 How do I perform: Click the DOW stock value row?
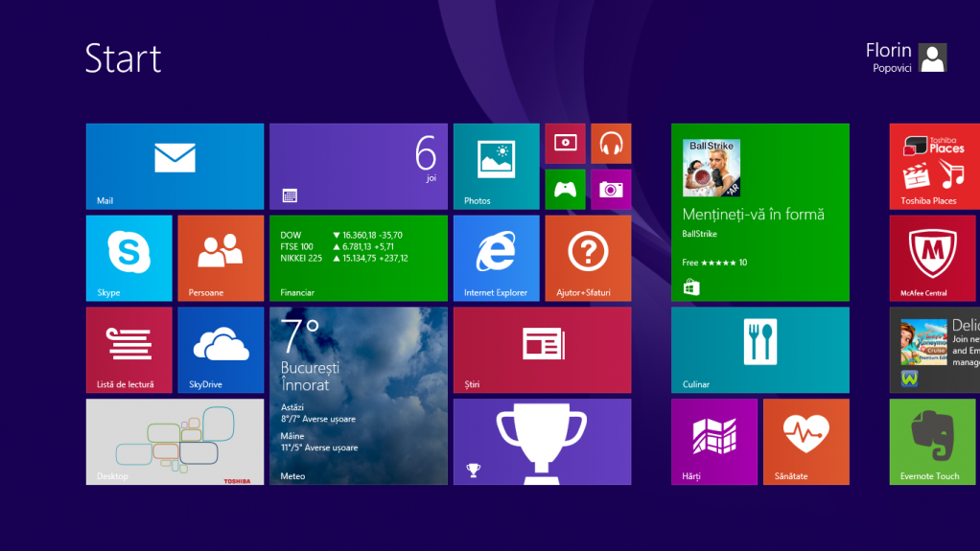pyautogui.click(x=341, y=235)
